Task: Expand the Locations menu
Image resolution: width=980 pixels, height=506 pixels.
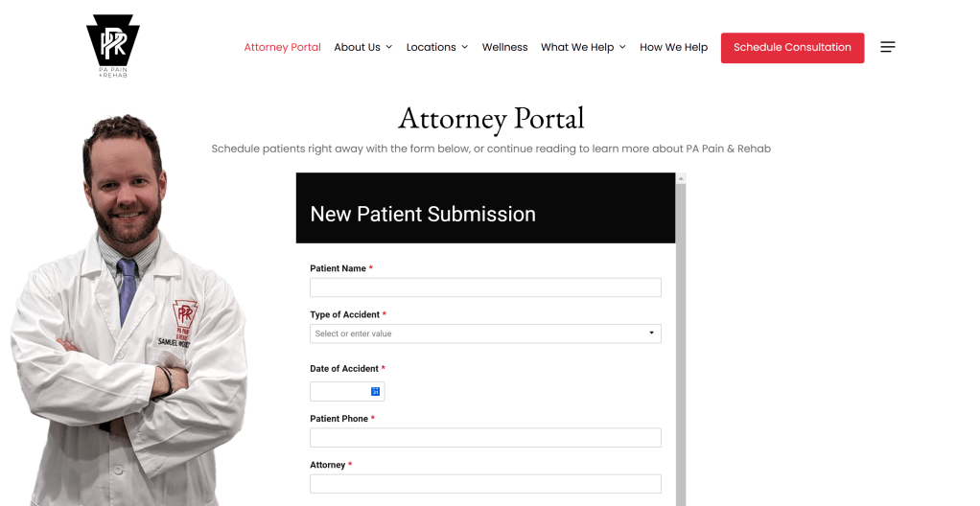Action: click(x=436, y=47)
